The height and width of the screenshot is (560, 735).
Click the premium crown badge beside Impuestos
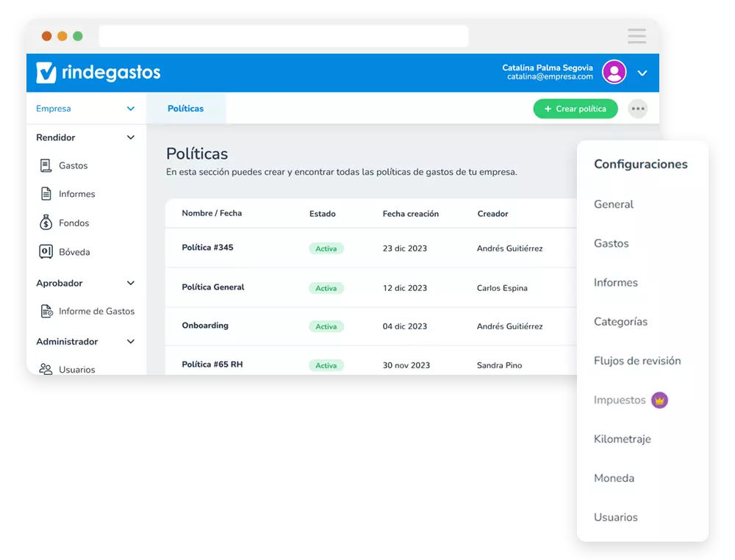click(659, 401)
